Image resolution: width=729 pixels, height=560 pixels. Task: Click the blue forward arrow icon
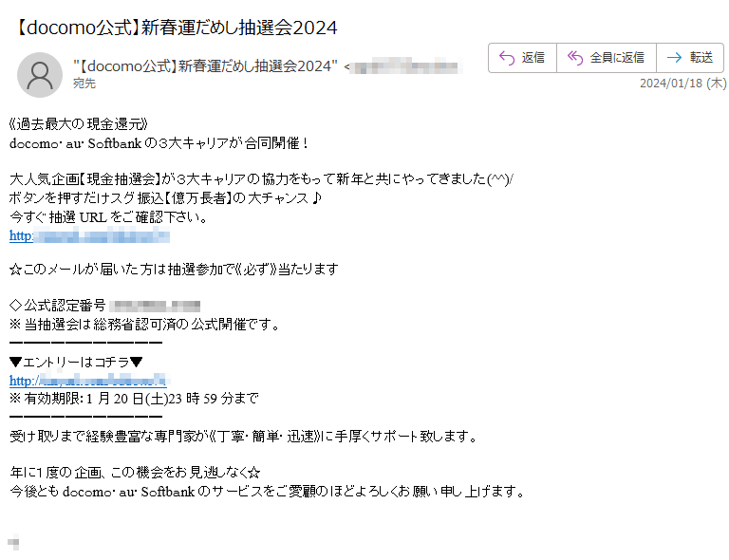pyautogui.click(x=674, y=58)
